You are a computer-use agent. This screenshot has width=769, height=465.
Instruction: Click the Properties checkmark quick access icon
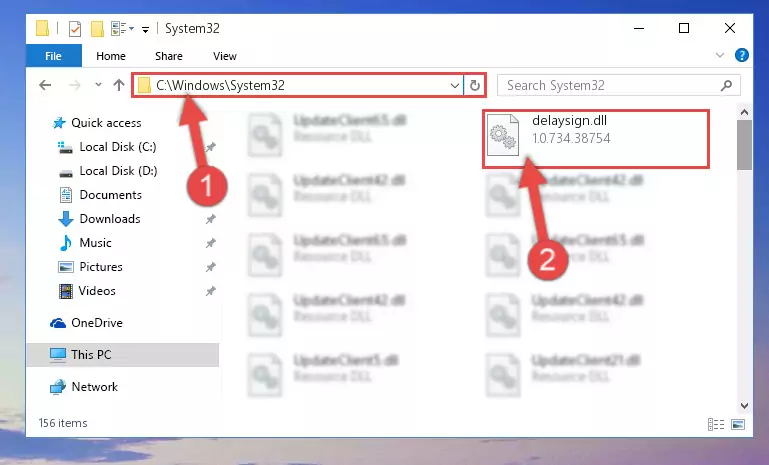(75, 29)
